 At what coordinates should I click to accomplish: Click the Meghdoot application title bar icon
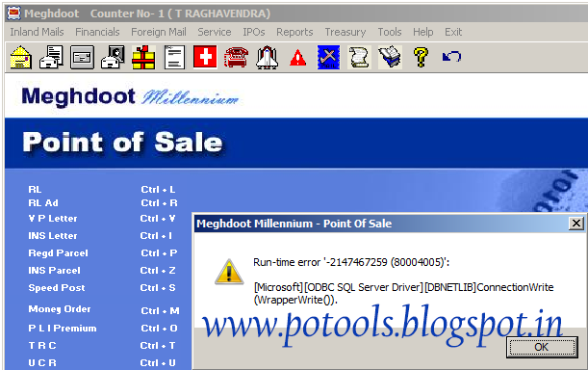click(13, 13)
